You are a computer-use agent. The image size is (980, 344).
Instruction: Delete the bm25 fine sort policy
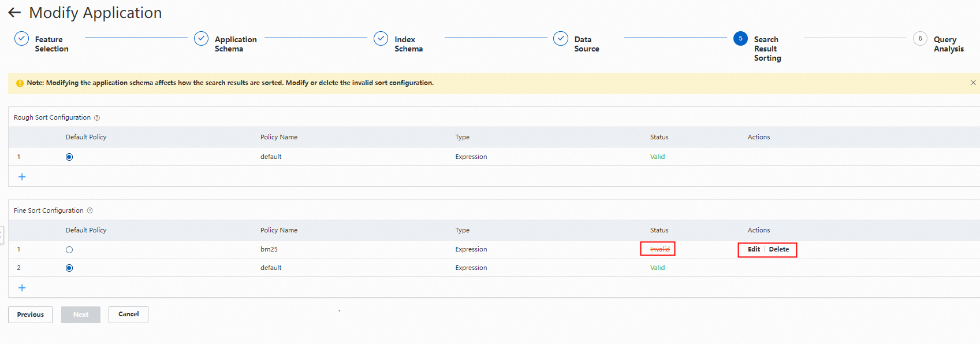click(779, 250)
